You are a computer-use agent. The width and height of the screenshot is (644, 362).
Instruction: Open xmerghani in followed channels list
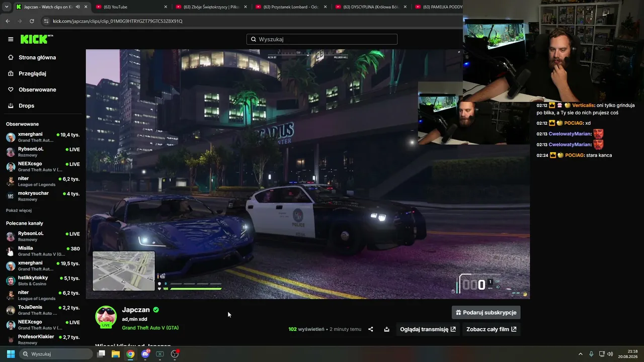43,137
